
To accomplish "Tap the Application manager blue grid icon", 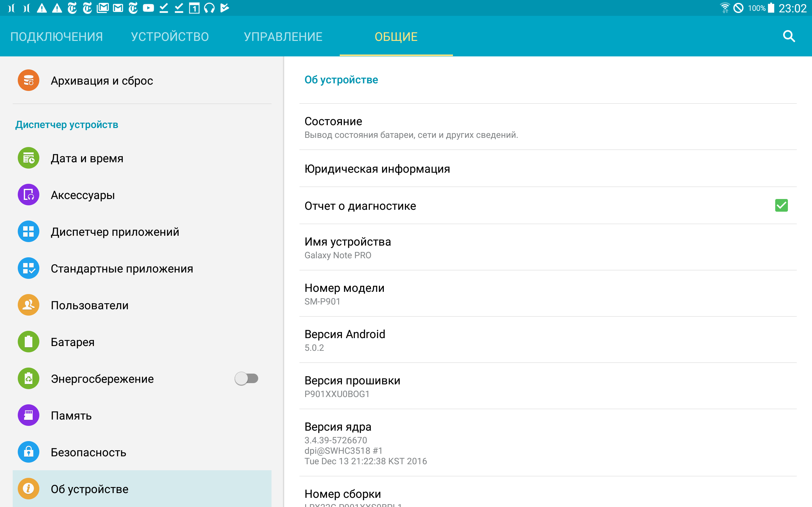I will click(x=29, y=231).
